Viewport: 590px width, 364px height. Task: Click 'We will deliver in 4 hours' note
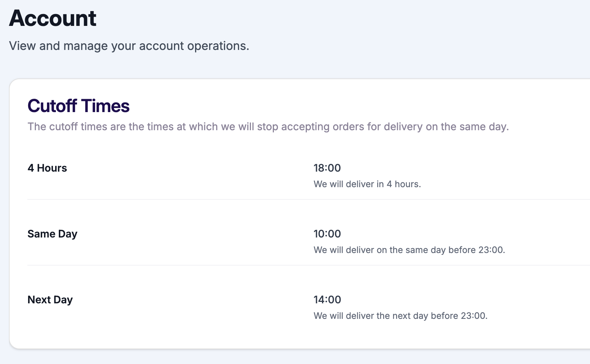pyautogui.click(x=367, y=184)
